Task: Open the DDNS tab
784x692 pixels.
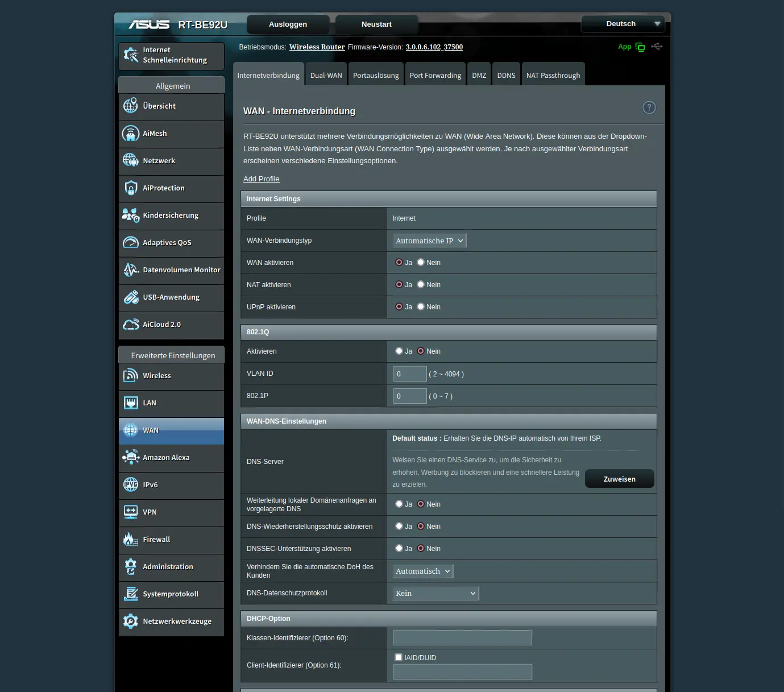Action: tap(506, 76)
